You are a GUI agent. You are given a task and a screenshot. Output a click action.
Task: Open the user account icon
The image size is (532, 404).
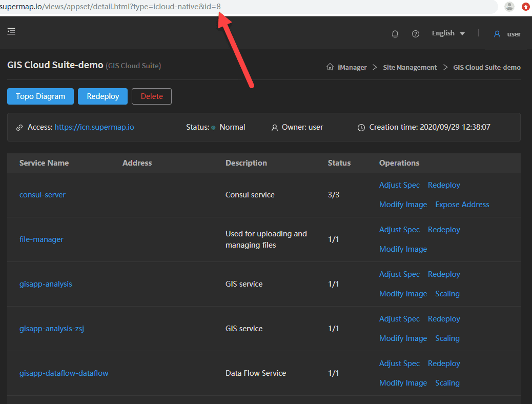(497, 34)
